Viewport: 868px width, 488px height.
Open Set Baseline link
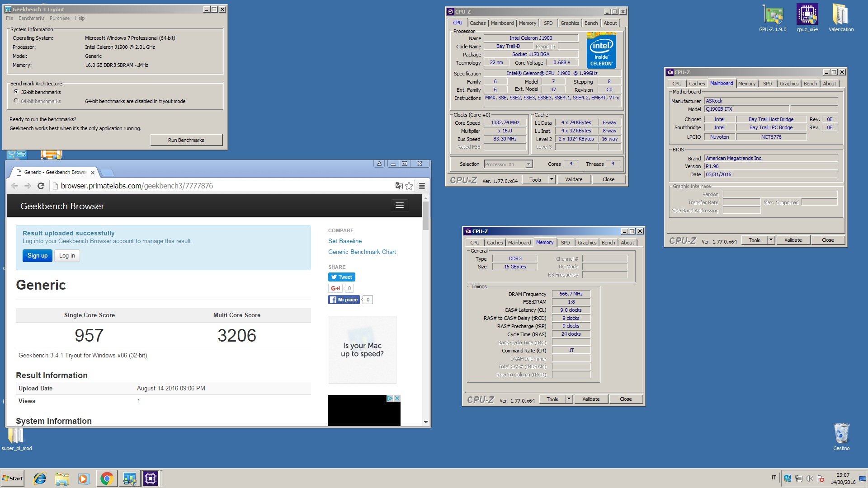coord(345,241)
